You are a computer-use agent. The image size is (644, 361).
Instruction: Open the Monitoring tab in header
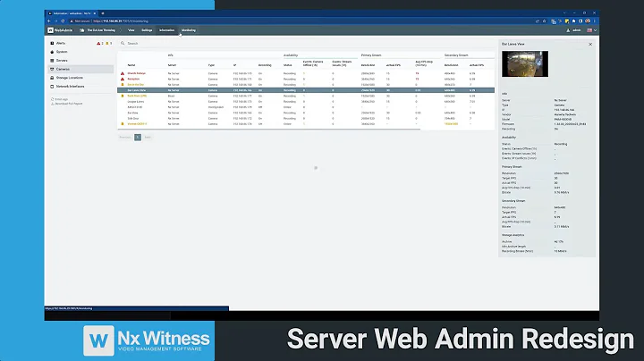click(x=189, y=30)
